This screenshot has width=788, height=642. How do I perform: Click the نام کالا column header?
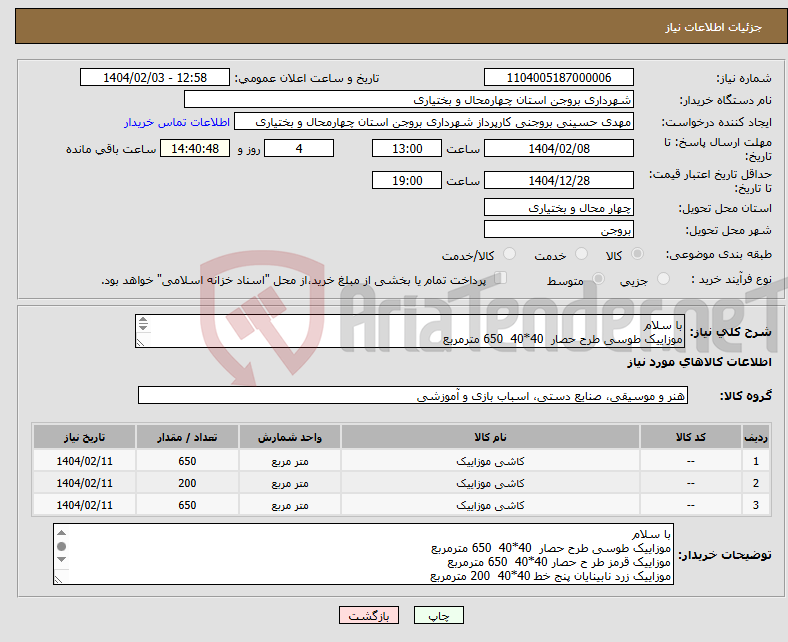pos(490,437)
